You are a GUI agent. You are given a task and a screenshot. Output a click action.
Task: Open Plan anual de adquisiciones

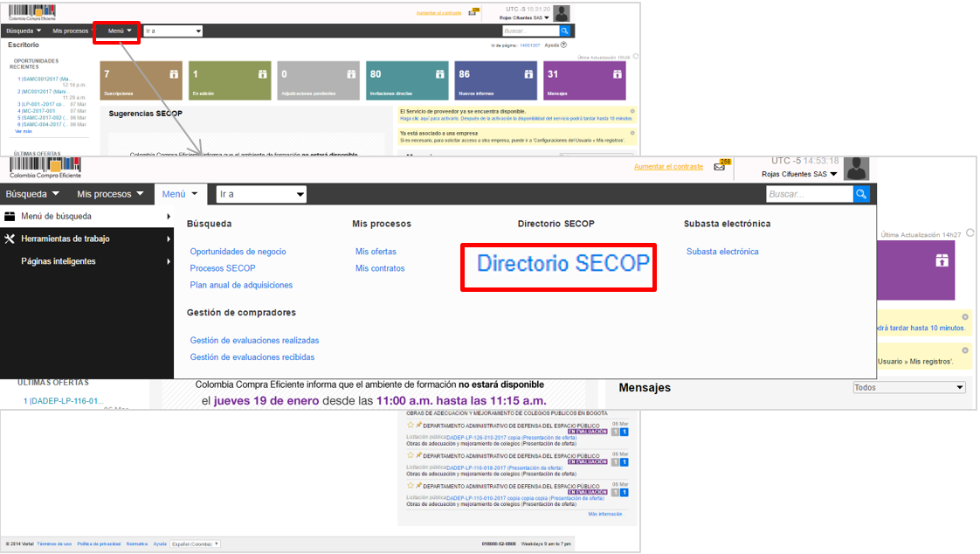pos(241,285)
